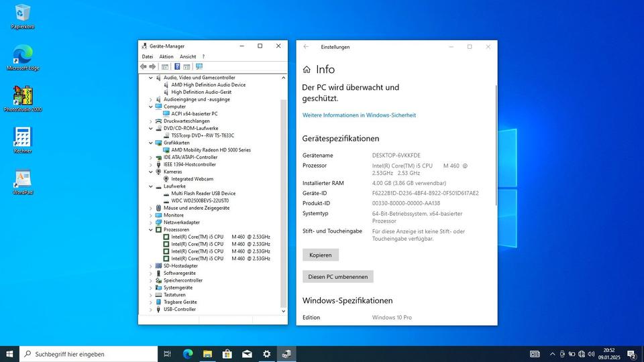Click the scan for hardware changes monitor icon
Screen dimensions: 644x362
tap(199, 66)
